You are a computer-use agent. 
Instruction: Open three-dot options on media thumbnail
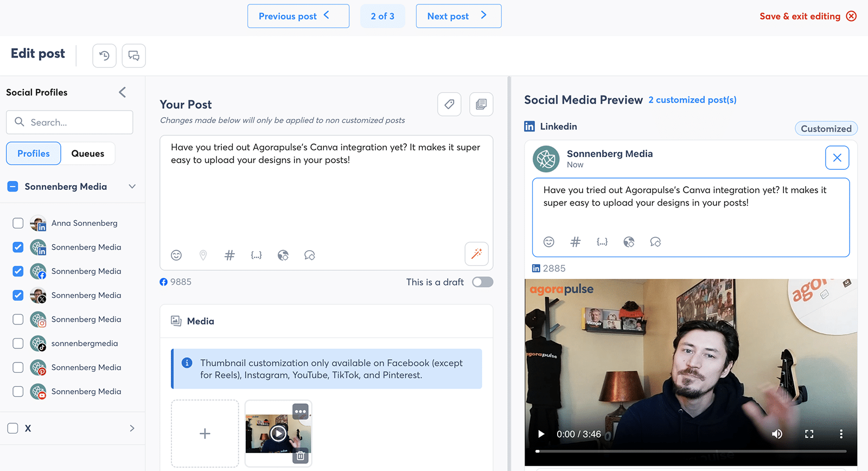point(300,411)
